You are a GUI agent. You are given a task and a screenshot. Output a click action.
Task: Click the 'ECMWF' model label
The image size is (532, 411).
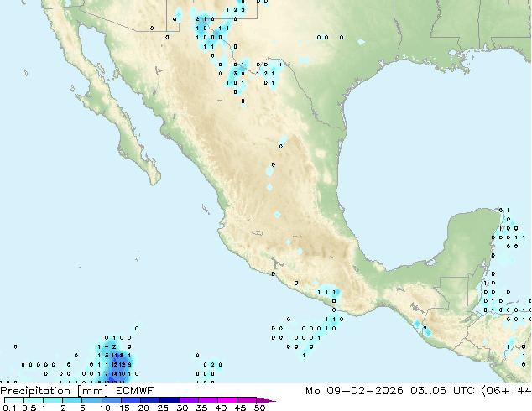[x=135, y=391]
